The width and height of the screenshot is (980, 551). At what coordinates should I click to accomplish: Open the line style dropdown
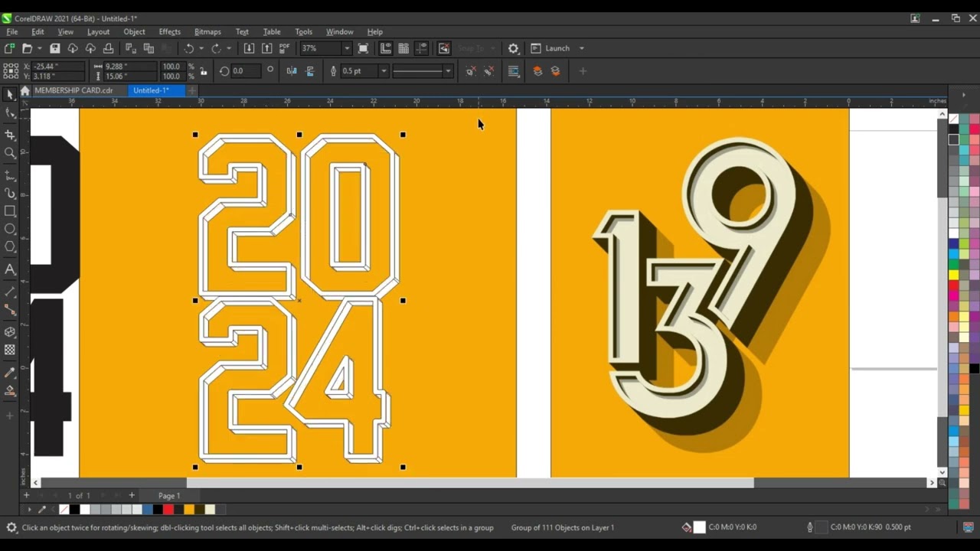[448, 71]
